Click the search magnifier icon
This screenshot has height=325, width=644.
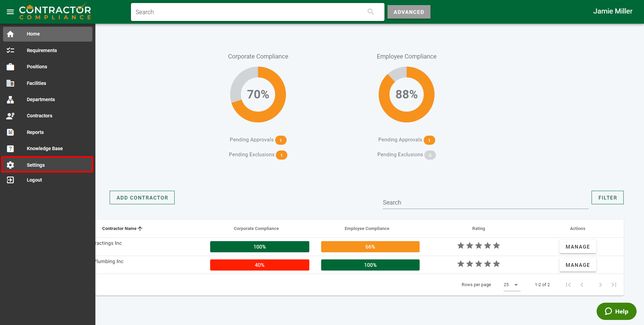tap(371, 12)
